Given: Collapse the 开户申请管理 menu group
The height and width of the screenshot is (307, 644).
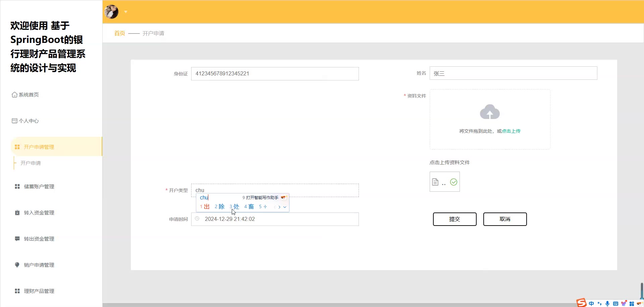Looking at the screenshot, I should click(x=39, y=147).
